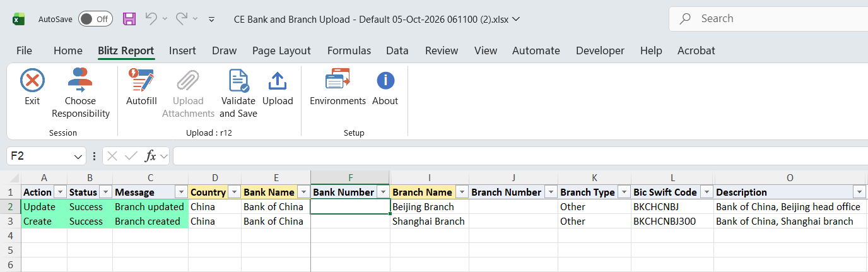Open the Bank Number filter dropdown
The image size is (868, 272).
383,192
